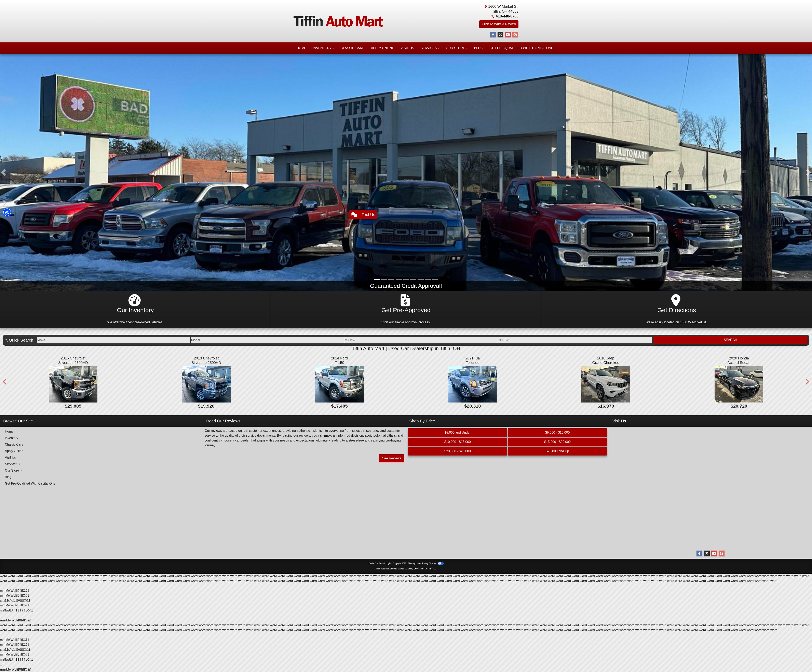Open the 2013 Chevrolet Silverado 2500HD photo

(x=206, y=384)
